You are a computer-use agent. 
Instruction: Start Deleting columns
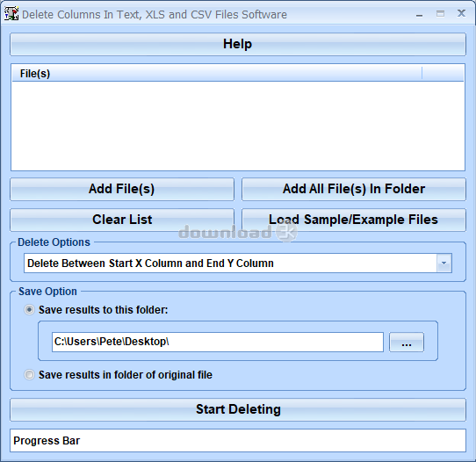click(238, 409)
